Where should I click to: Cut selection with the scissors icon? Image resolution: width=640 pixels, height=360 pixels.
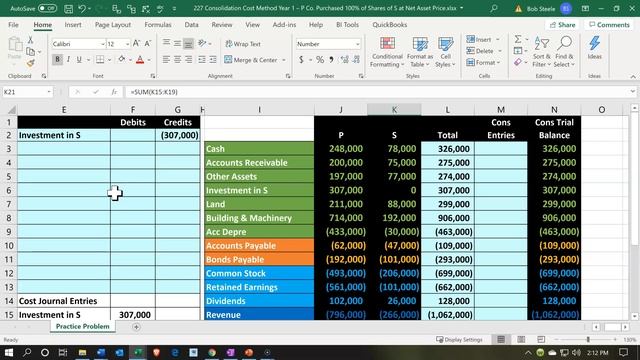coord(30,40)
